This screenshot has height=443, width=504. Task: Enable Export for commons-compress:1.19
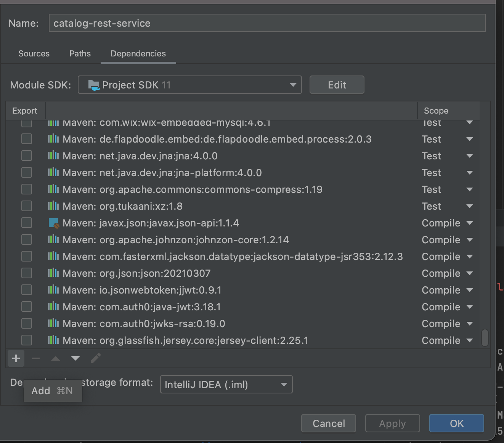click(x=27, y=189)
